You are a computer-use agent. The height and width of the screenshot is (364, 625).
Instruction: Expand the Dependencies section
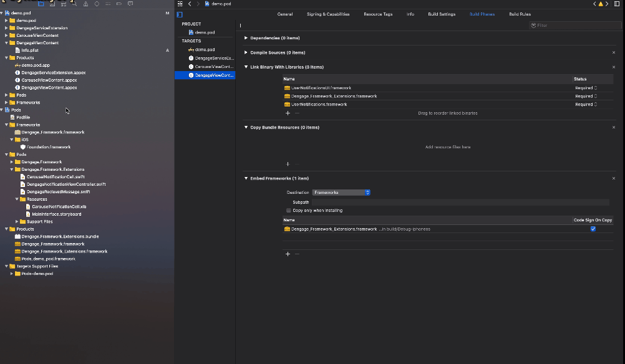[x=246, y=38]
